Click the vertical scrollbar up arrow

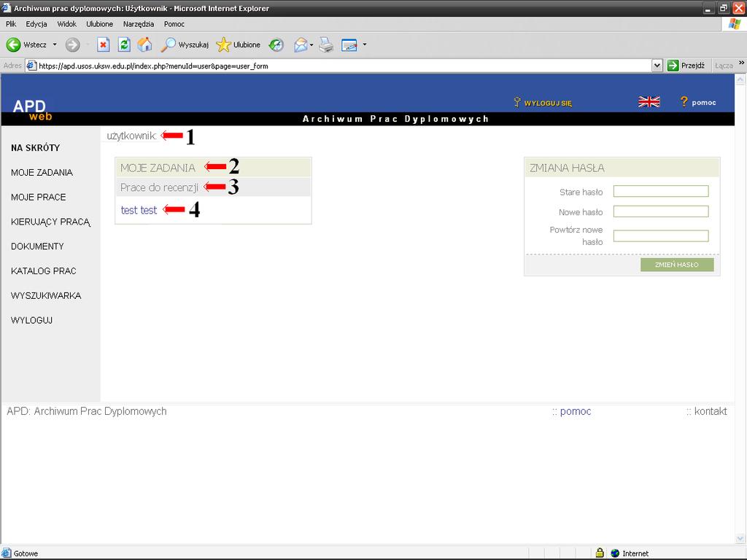click(740, 80)
